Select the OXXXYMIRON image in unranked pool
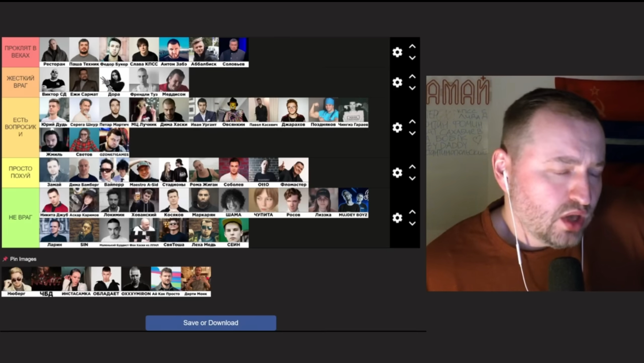644x363 pixels. click(136, 281)
